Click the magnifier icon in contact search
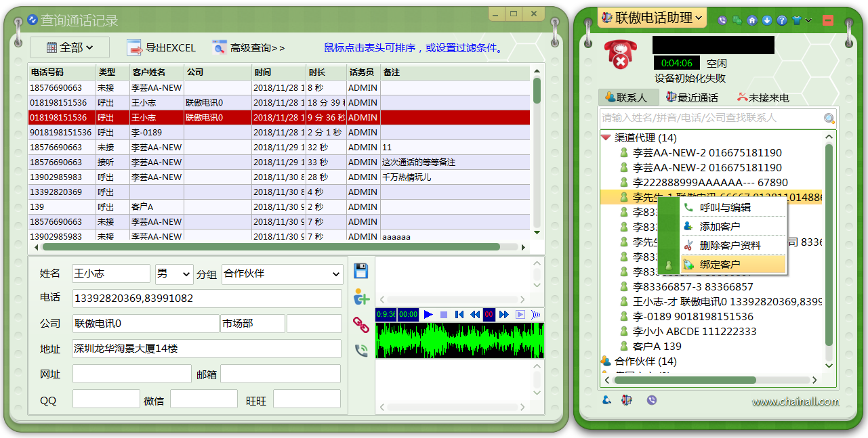 point(829,118)
